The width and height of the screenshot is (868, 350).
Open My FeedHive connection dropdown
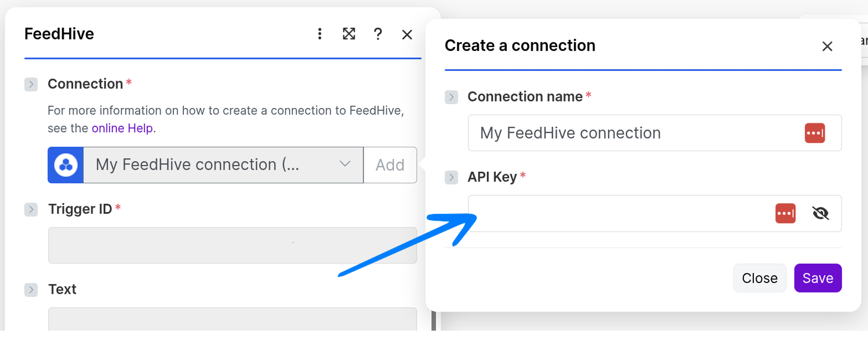[223, 165]
